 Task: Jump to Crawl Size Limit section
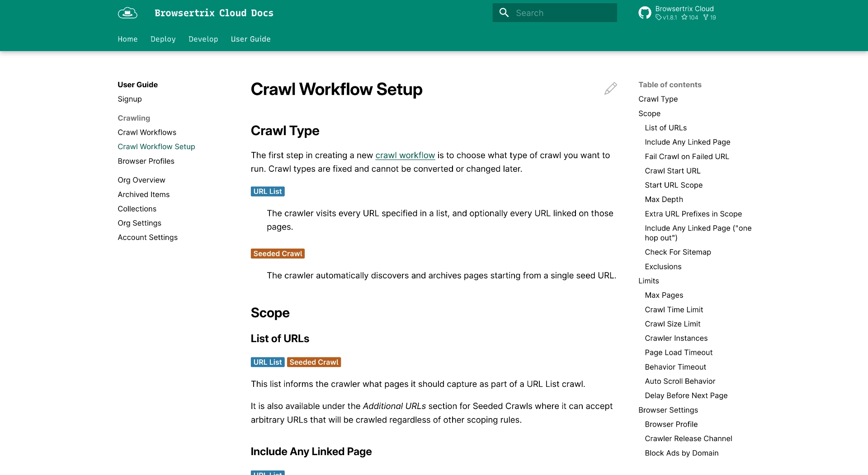(672, 324)
